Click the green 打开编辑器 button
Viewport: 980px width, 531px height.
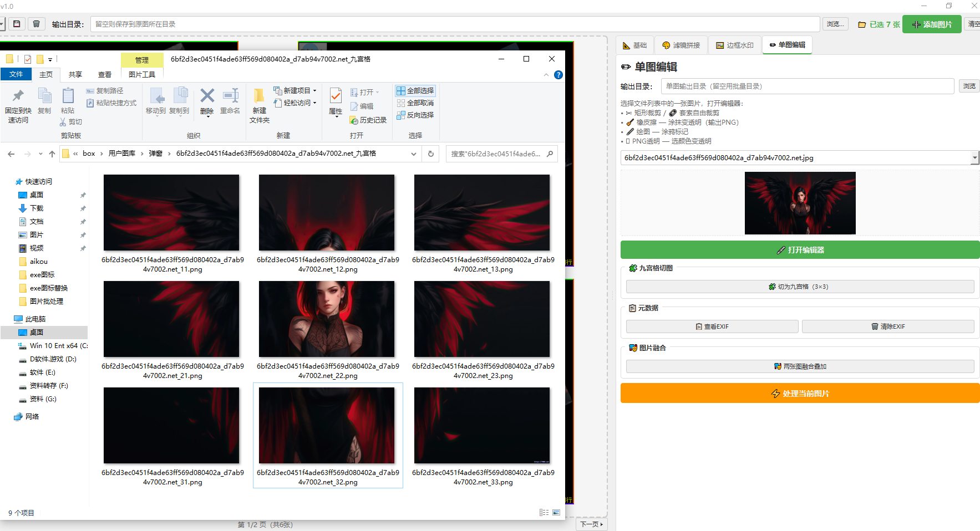[800, 250]
